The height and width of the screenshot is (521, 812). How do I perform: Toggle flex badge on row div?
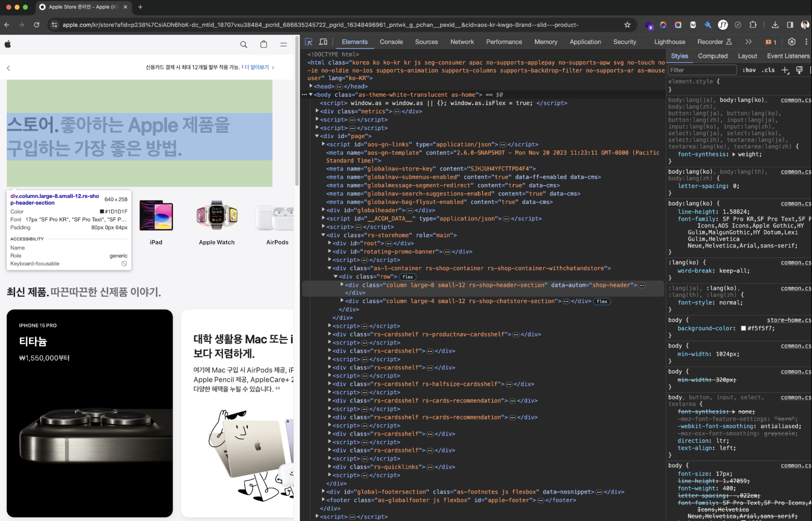tap(408, 277)
